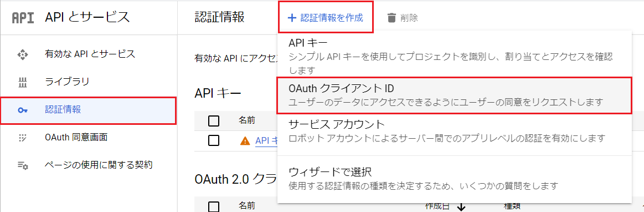The height and width of the screenshot is (212, 644).
Task: Open the API キー link in the table
Action: 266,141
